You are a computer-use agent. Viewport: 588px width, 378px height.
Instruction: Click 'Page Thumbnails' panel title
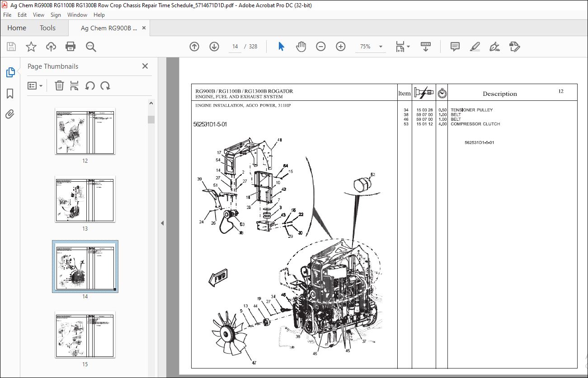tap(53, 66)
